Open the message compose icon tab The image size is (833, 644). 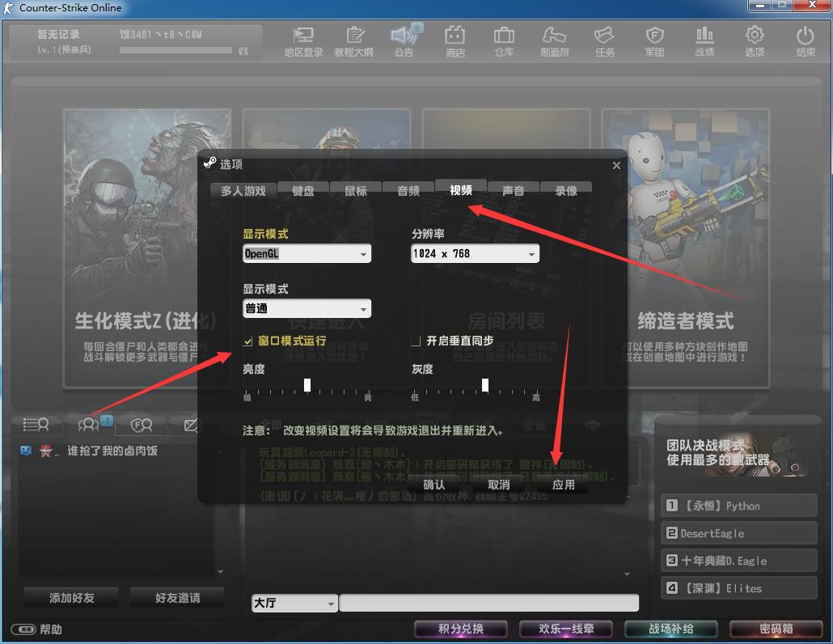coord(191,425)
